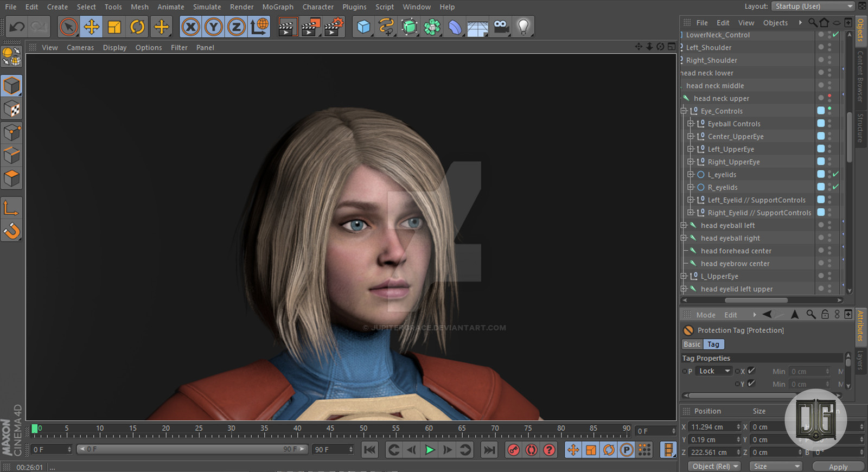The height and width of the screenshot is (472, 868).
Task: Click the timeline preview range slider
Action: [x=192, y=449]
